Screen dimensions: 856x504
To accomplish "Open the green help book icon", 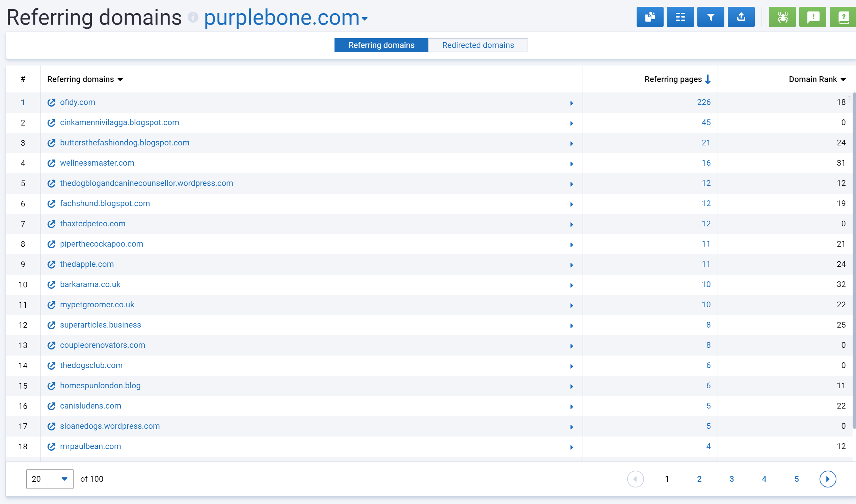I will (x=843, y=17).
